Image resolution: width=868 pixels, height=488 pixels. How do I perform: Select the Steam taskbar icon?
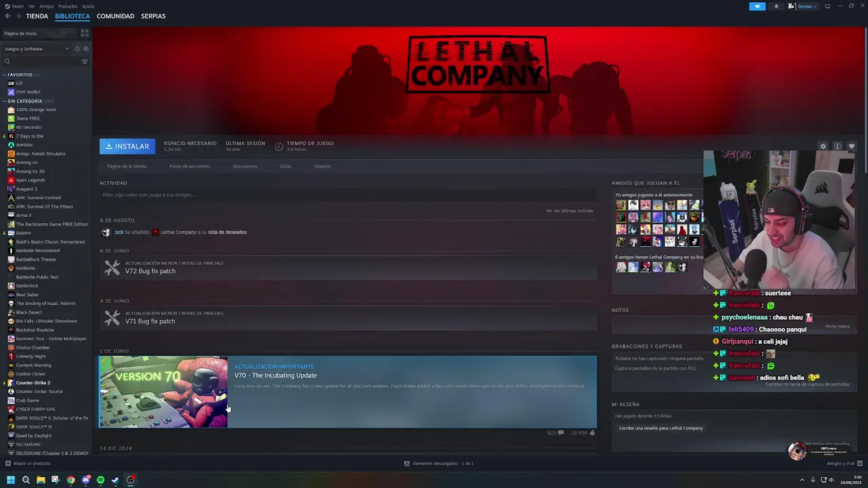115,480
